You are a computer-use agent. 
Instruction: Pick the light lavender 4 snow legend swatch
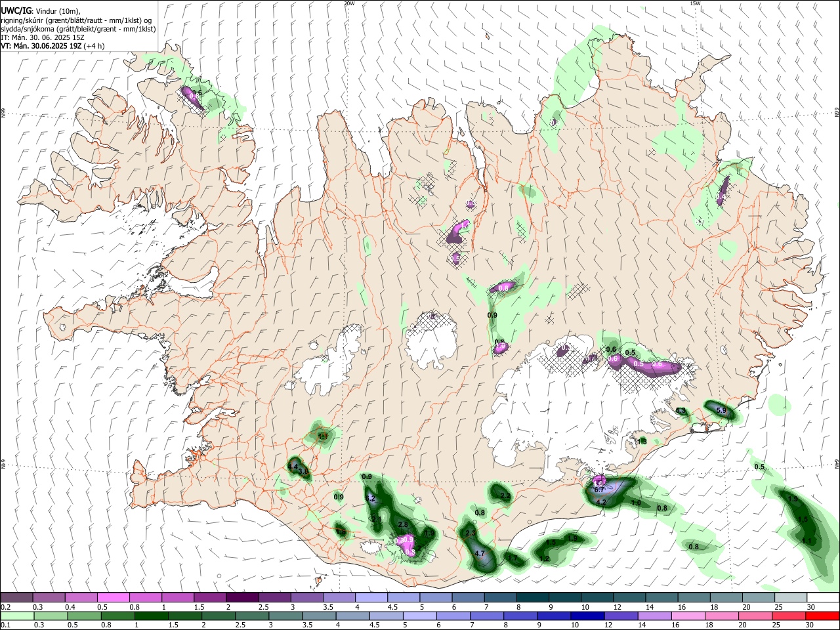371,597
